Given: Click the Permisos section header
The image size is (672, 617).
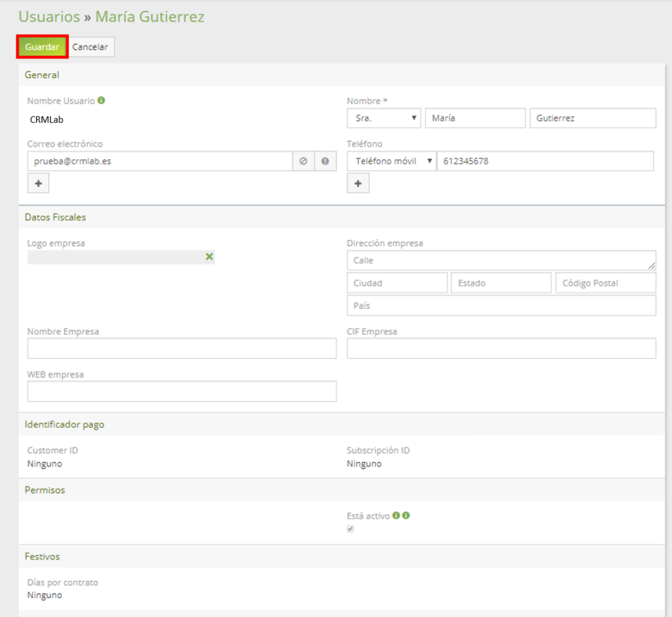Looking at the screenshot, I should (x=341, y=490).
